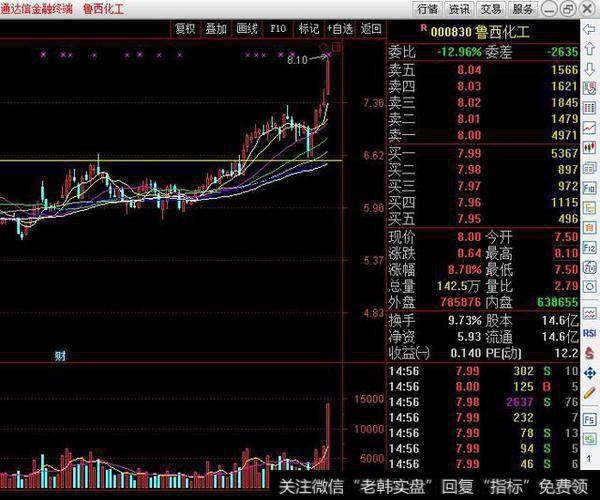Click the trade row with volume 2637
Screen dimensions: 600x500
coord(484,402)
